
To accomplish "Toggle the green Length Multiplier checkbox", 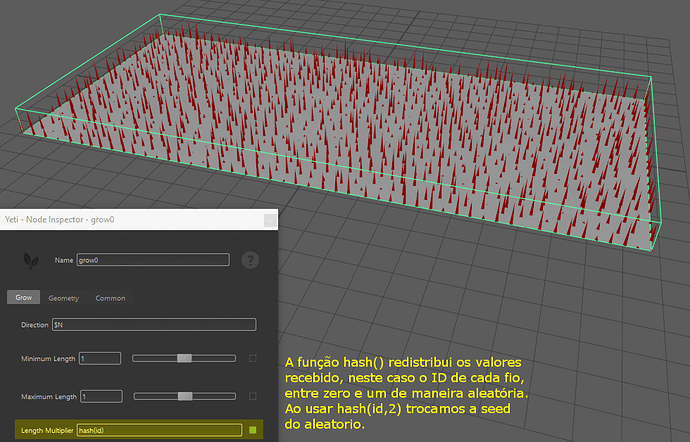I will click(x=253, y=430).
